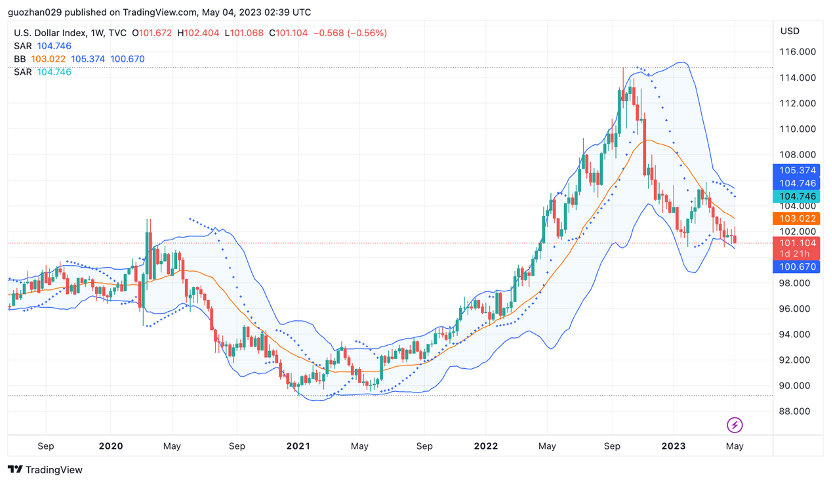This screenshot has height=484, width=832.
Task: Select the BB indicator legend label
Action: [20, 59]
